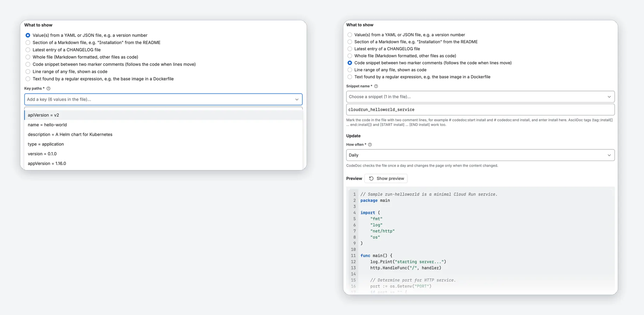Select Whole file radio in the Snippet name form
Viewport: 644px width, 315px height.
click(350, 56)
